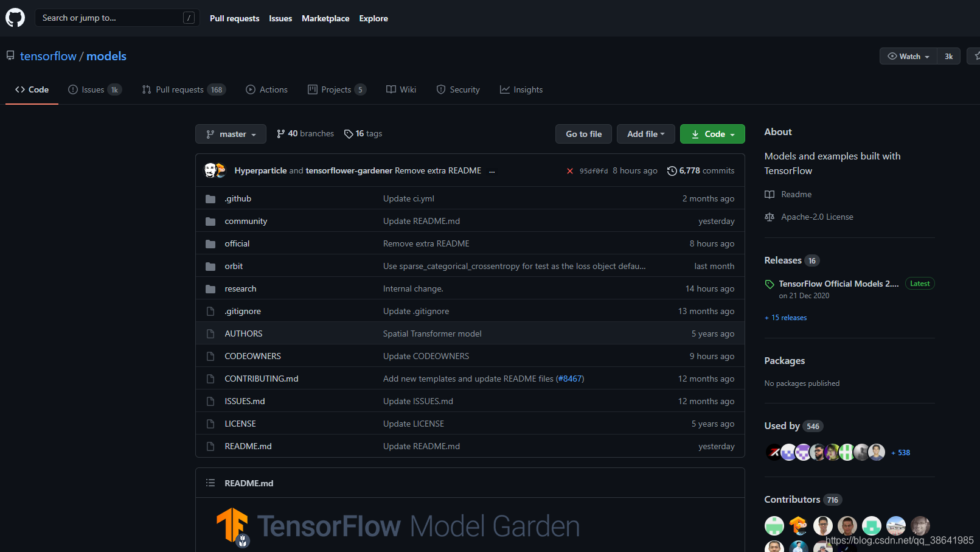Select the LICENSE file icon
Viewport: 980px width, 552px height.
click(x=210, y=424)
